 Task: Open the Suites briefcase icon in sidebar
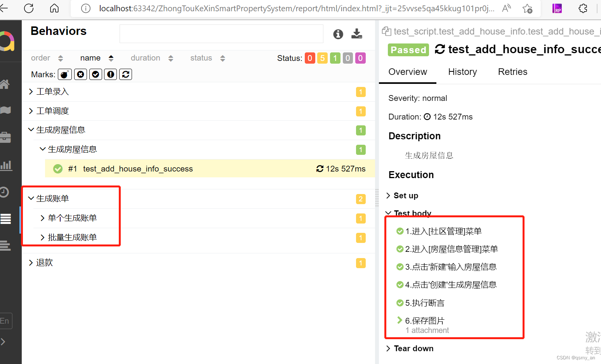click(x=5, y=137)
